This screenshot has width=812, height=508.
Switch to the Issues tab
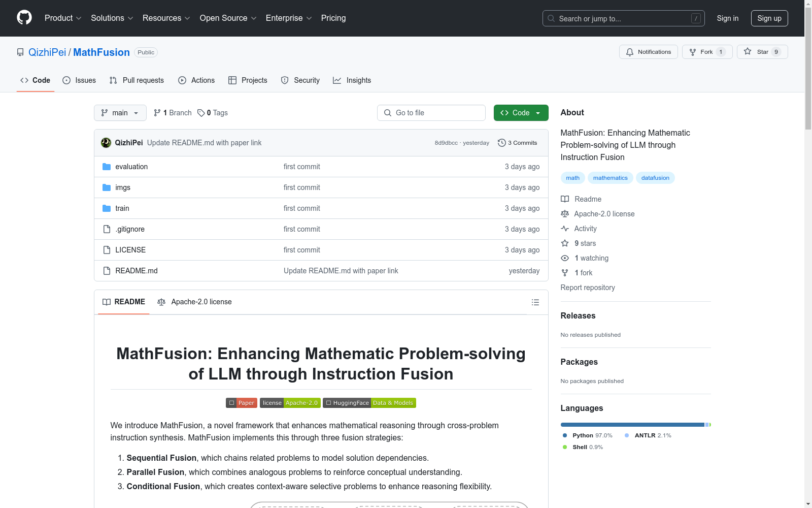tap(79, 80)
